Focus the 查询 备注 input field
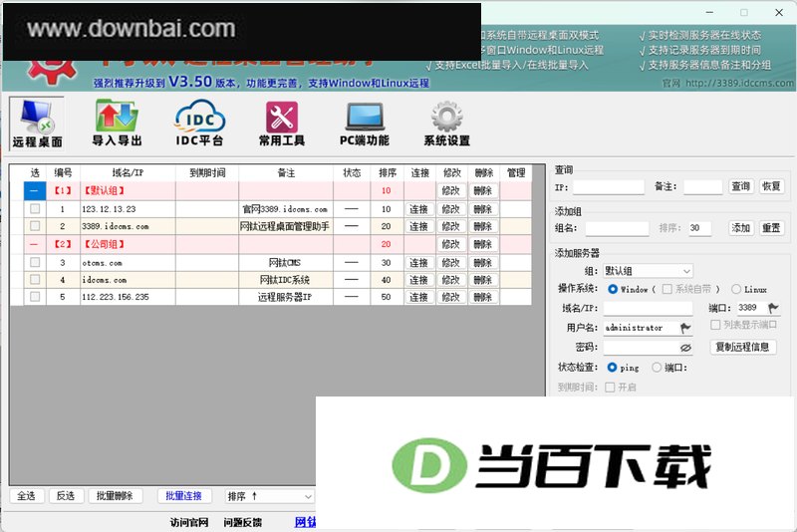Screen dimensions: 797x532 pyautogui.click(x=703, y=187)
